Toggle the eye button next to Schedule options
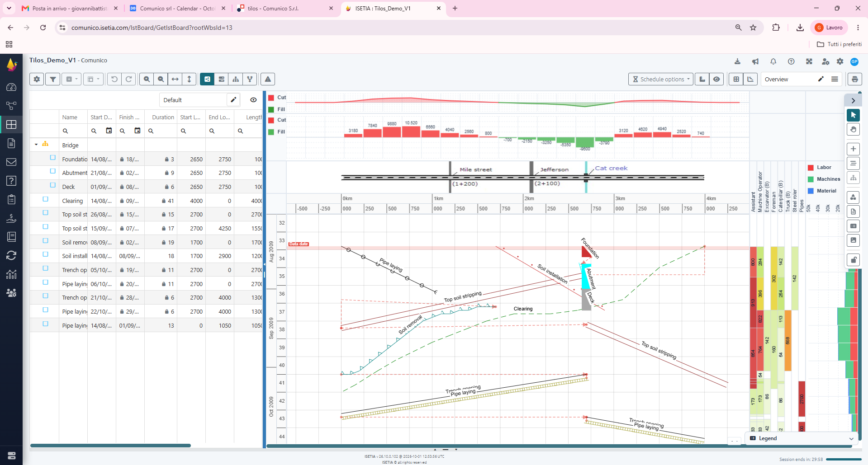 click(x=716, y=79)
